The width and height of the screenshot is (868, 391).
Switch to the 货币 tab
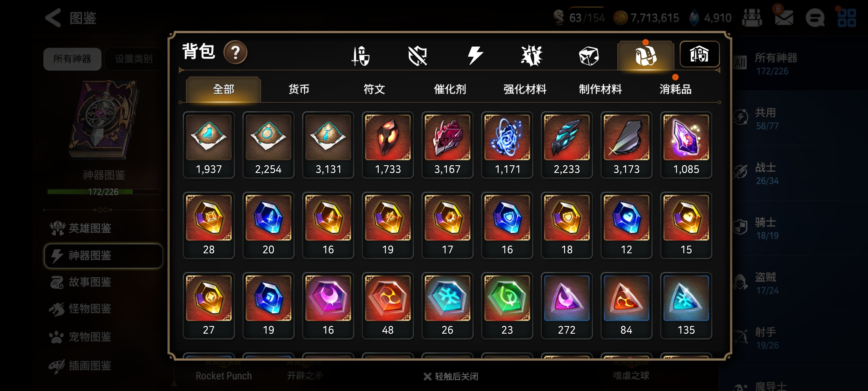pos(299,89)
